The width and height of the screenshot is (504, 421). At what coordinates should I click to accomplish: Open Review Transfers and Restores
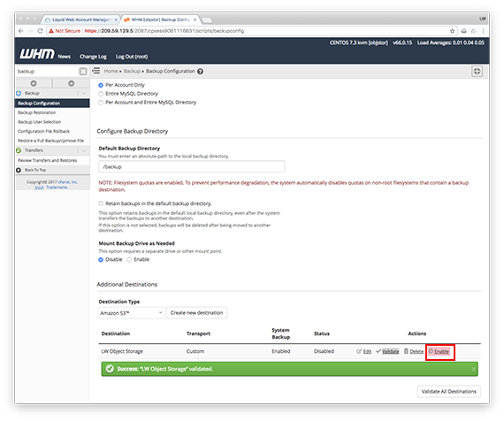[x=47, y=160]
